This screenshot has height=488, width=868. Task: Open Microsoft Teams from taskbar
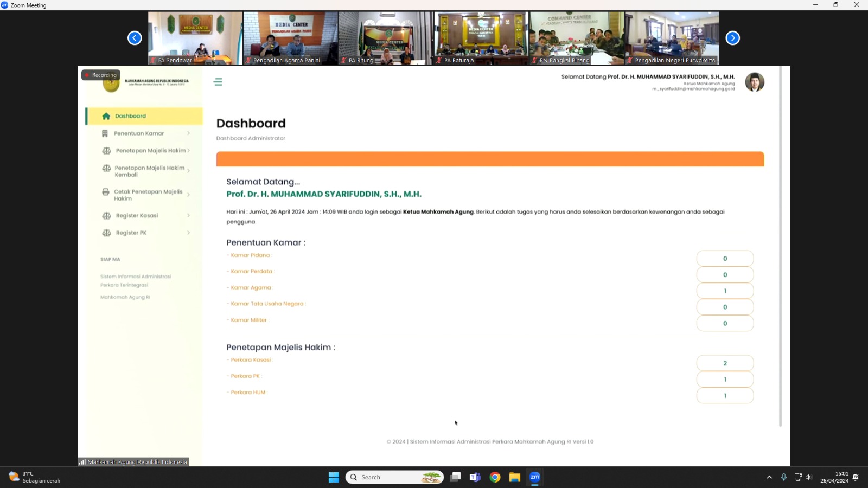coord(475,477)
